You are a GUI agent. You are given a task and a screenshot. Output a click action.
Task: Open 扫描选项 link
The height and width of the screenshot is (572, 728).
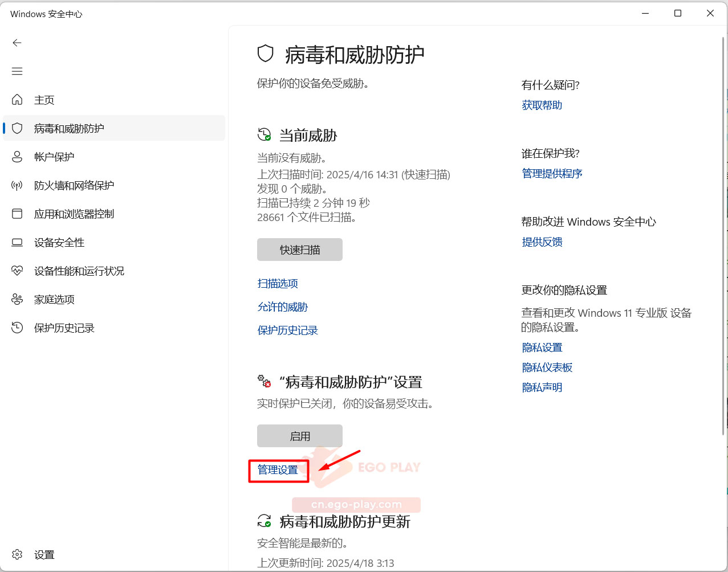coord(278,283)
